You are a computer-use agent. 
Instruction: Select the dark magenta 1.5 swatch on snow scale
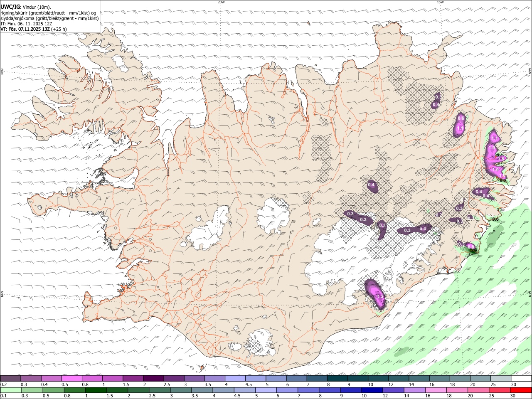coord(133,379)
